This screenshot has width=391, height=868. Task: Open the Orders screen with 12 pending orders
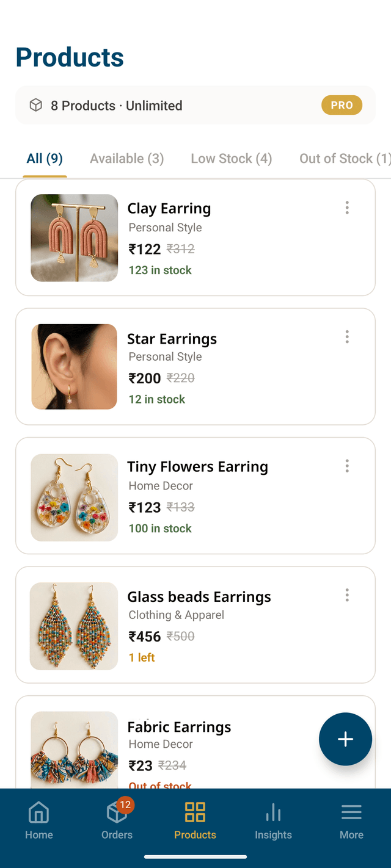pyautogui.click(x=117, y=820)
